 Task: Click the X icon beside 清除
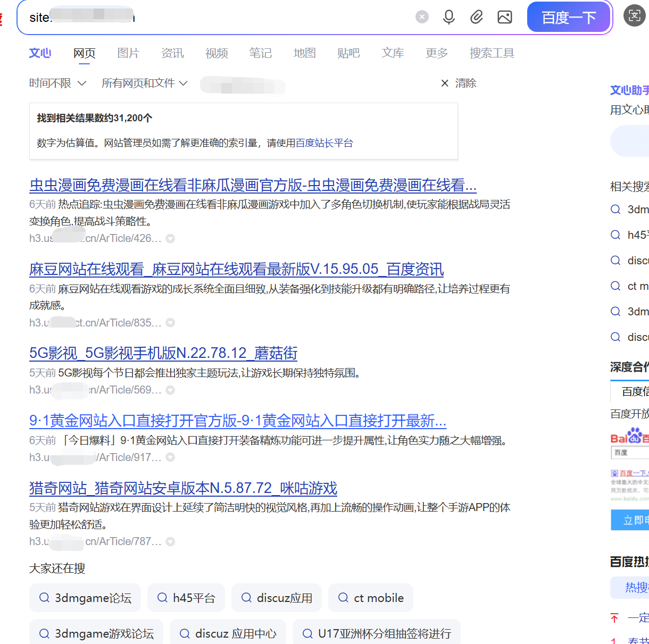click(445, 83)
